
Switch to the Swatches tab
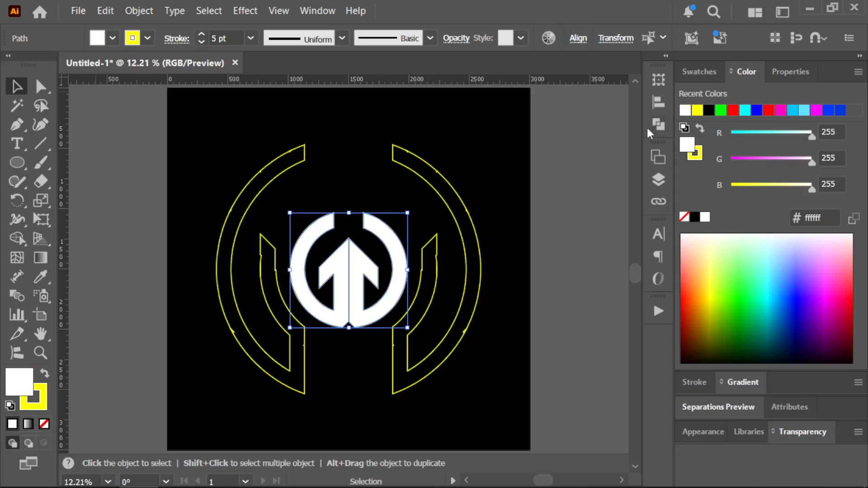(699, 71)
